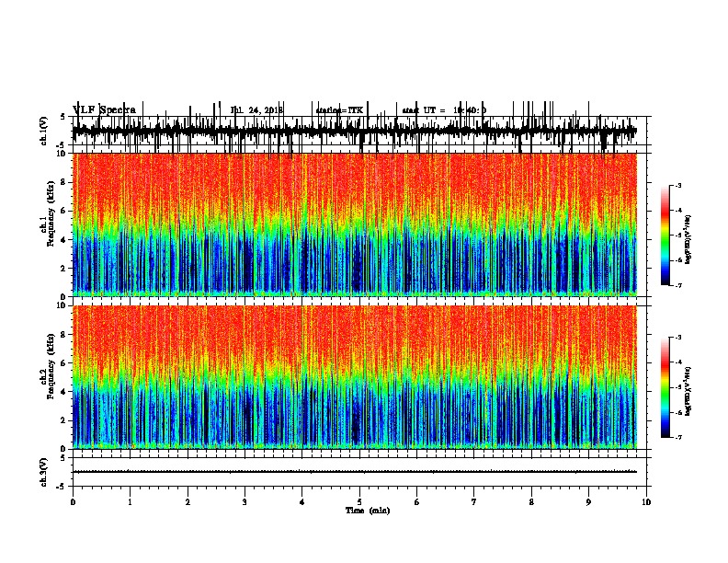Click the "6" kHz tick of ch.2 spectrogram

[63, 363]
